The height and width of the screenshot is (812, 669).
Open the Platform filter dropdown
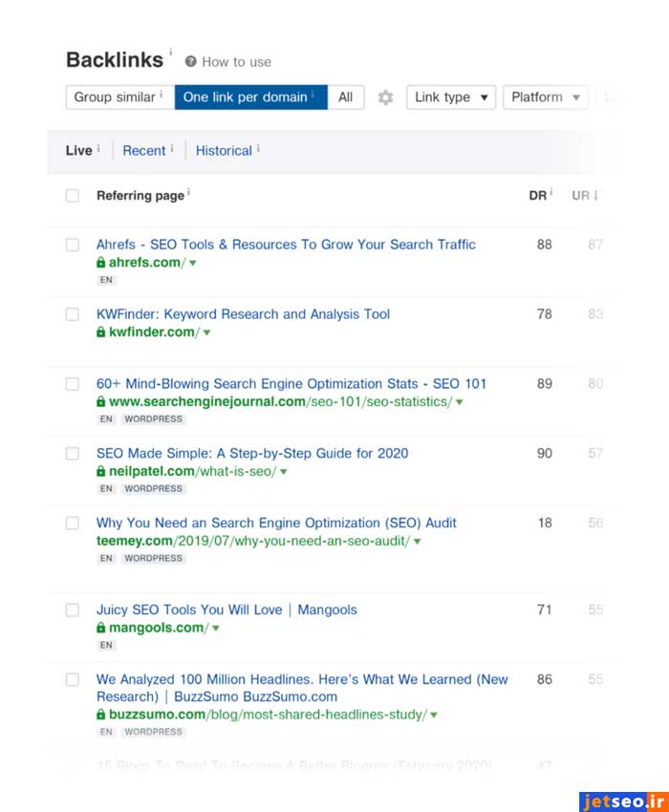[545, 97]
